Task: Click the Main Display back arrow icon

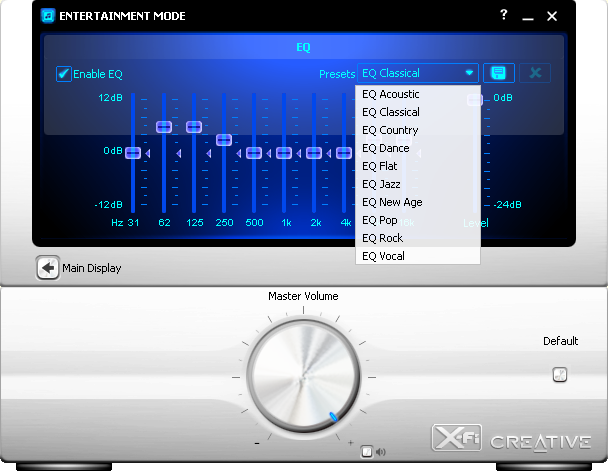Action: pyautogui.click(x=47, y=268)
